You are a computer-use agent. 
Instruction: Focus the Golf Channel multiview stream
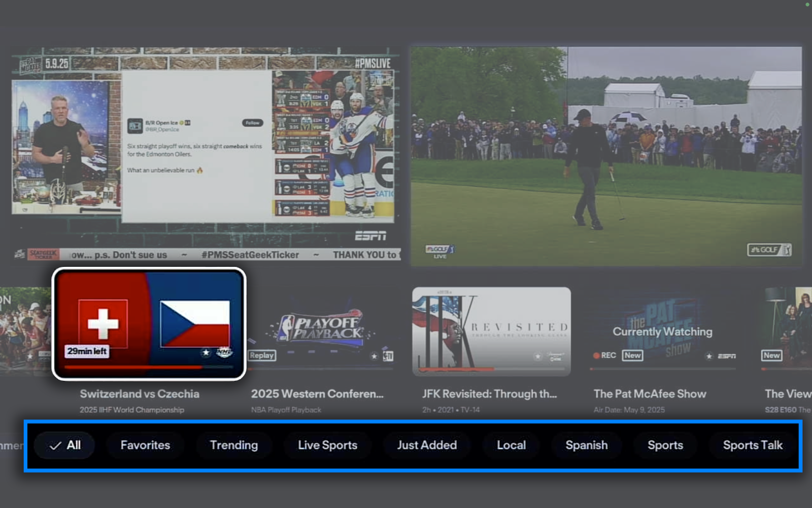coord(607,156)
